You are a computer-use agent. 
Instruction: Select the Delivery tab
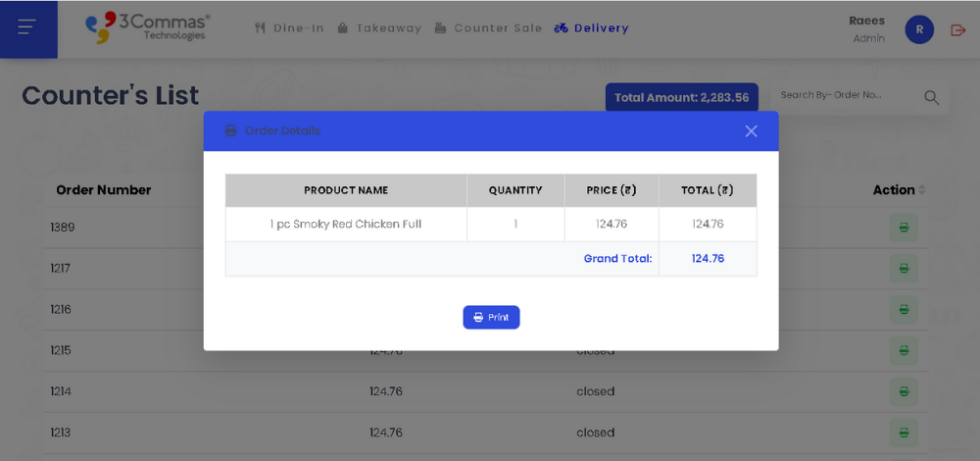pyautogui.click(x=591, y=28)
